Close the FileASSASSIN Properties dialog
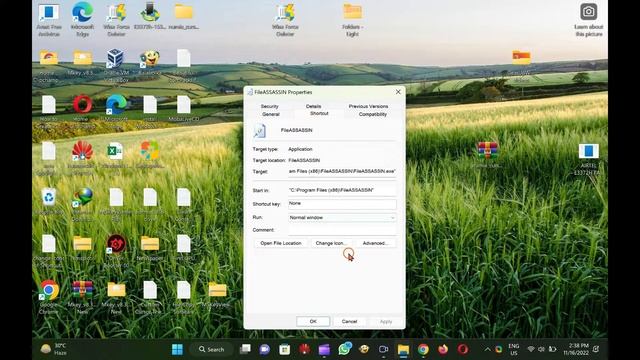The width and height of the screenshot is (640, 360). coord(398,92)
